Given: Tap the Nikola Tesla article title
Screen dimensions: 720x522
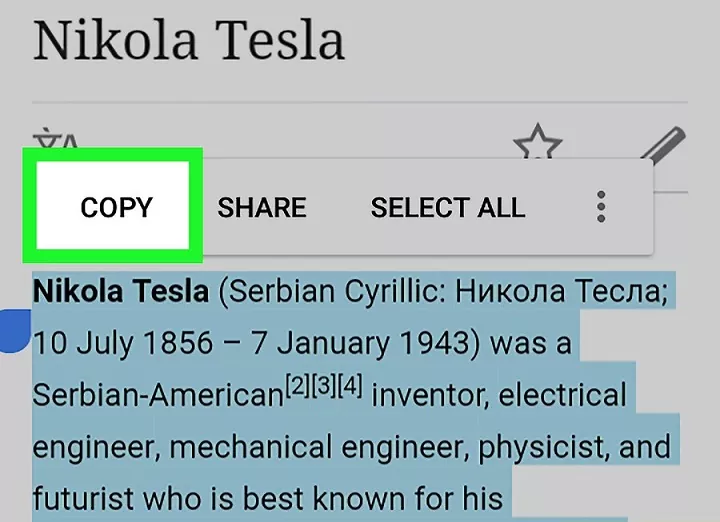Looking at the screenshot, I should [189, 40].
